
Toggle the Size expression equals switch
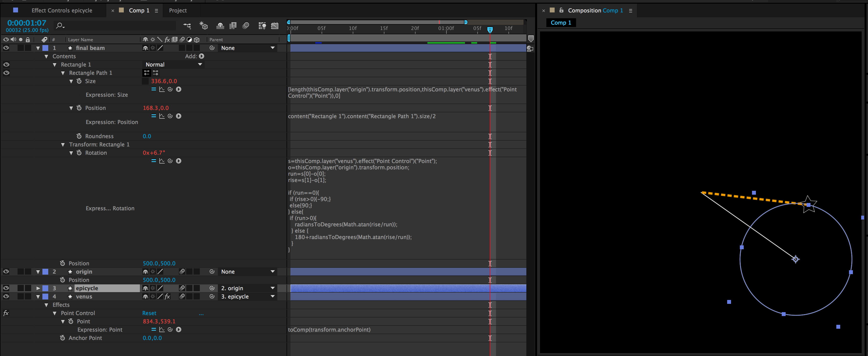[154, 89]
